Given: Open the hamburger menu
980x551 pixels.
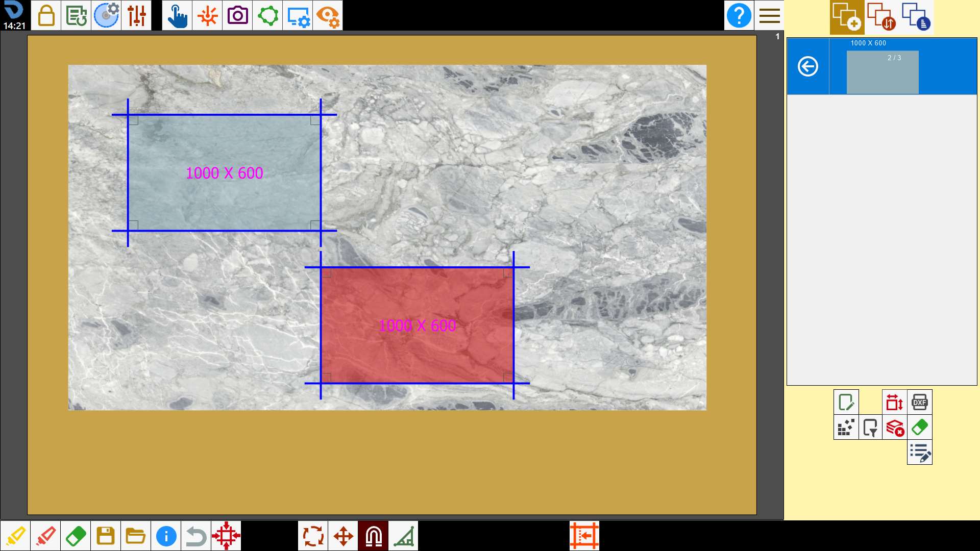Looking at the screenshot, I should point(769,15).
